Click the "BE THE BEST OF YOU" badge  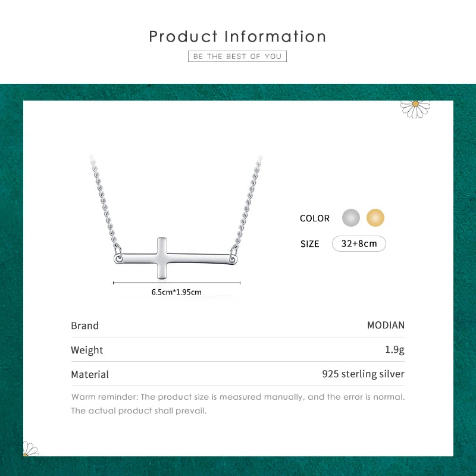pos(237,56)
